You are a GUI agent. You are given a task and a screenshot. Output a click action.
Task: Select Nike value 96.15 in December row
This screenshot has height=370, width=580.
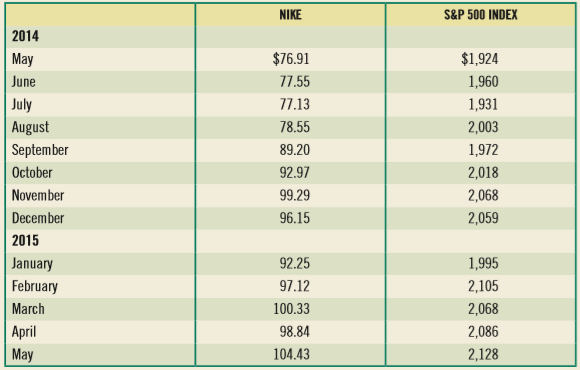tap(294, 218)
